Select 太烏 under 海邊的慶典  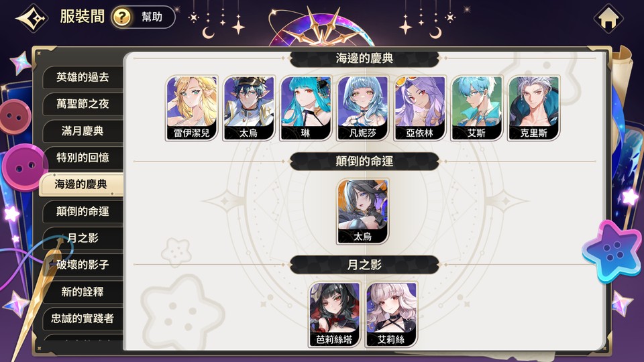coord(249,108)
